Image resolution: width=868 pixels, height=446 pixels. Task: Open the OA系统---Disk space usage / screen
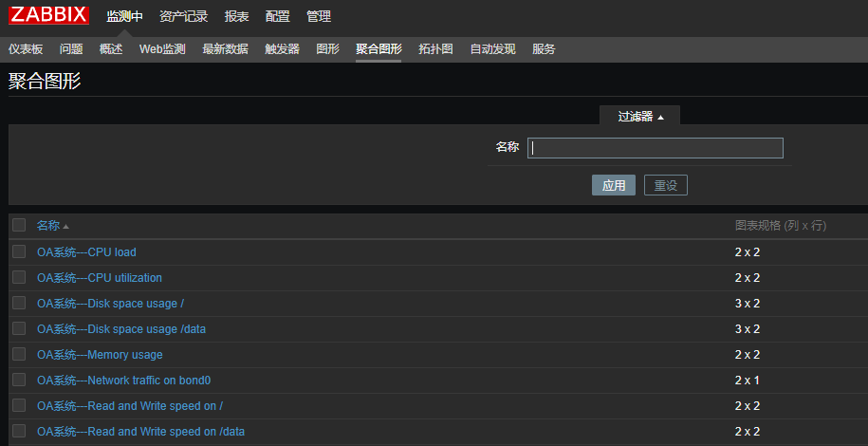110,304
